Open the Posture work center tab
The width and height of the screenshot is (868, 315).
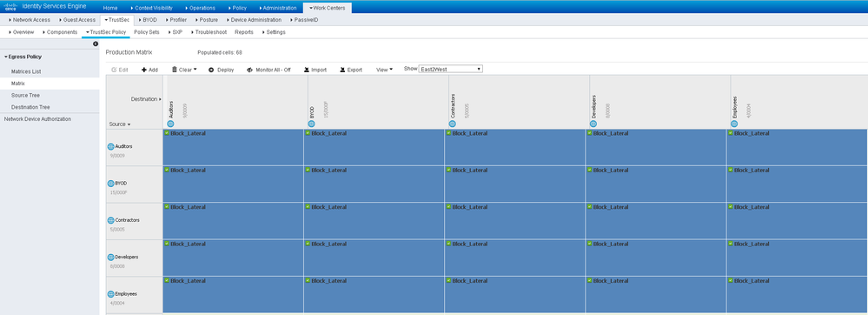[206, 20]
